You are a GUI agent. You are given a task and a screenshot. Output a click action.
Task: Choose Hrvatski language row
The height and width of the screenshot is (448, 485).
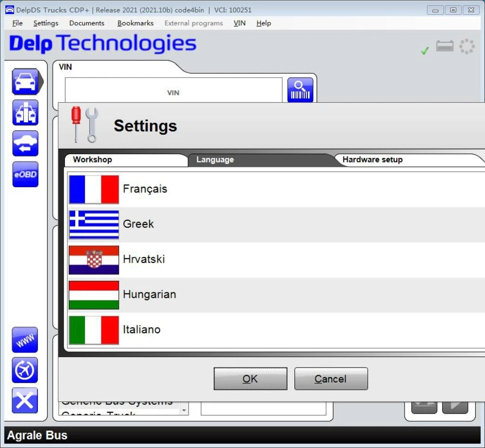tap(276, 260)
